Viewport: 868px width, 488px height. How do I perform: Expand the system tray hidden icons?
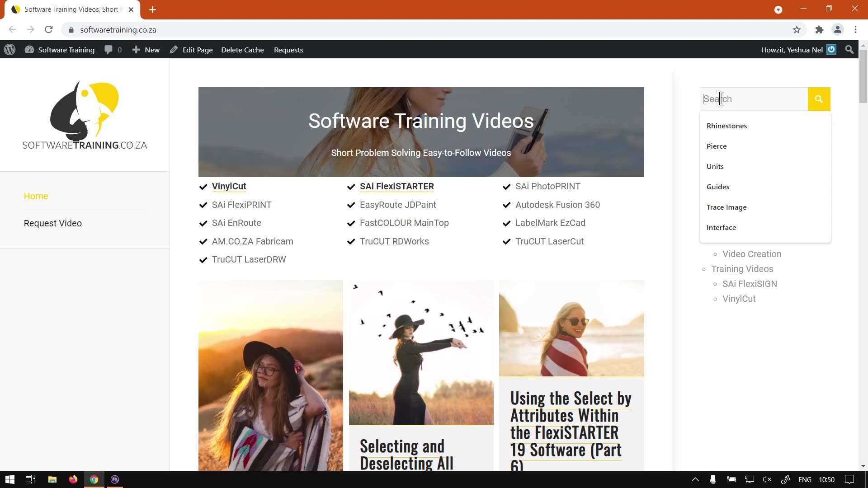695,479
